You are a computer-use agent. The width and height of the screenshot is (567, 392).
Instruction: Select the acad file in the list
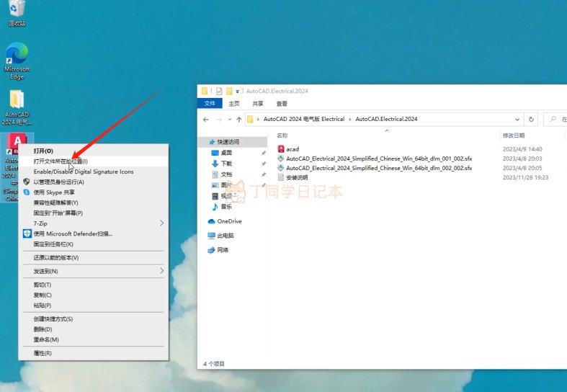[293, 149]
